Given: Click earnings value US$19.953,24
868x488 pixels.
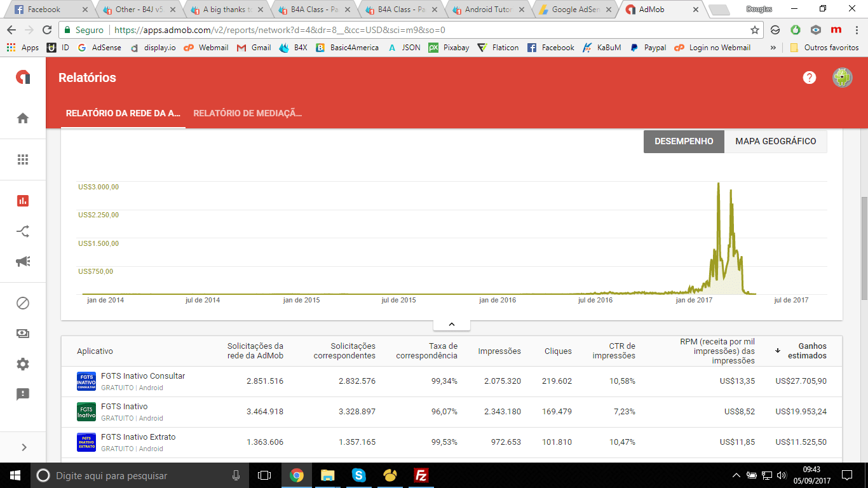Looking at the screenshot, I should tap(801, 412).
